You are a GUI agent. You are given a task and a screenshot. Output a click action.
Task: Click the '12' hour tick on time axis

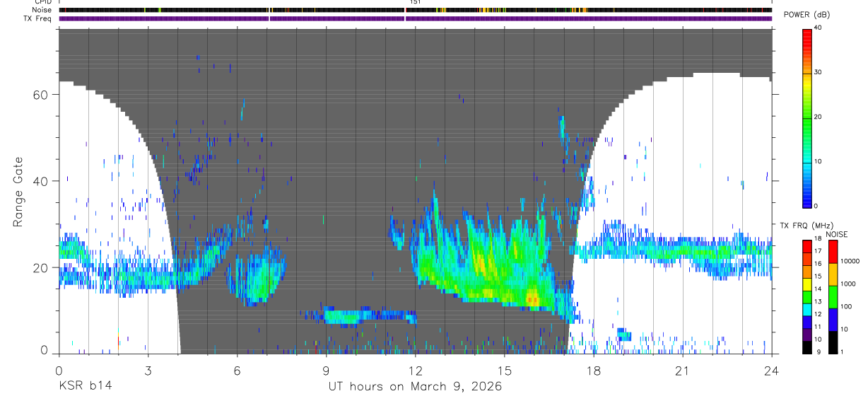pos(416,371)
